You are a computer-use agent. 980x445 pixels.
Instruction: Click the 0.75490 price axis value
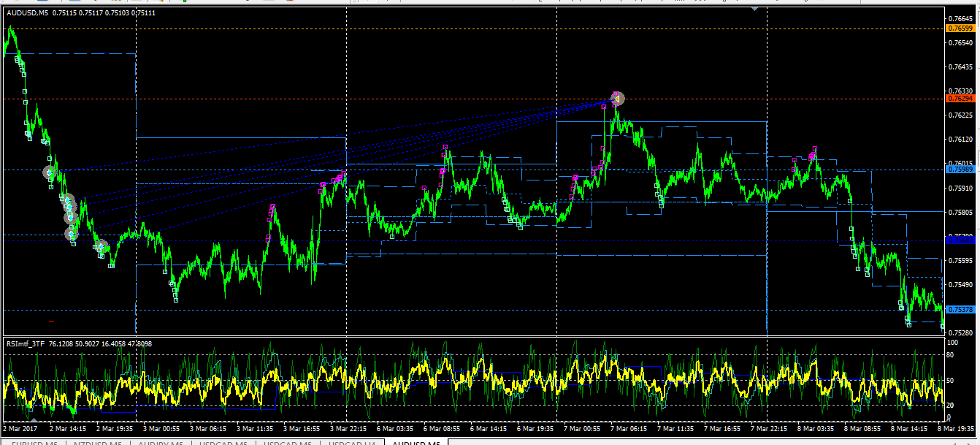[x=960, y=285]
